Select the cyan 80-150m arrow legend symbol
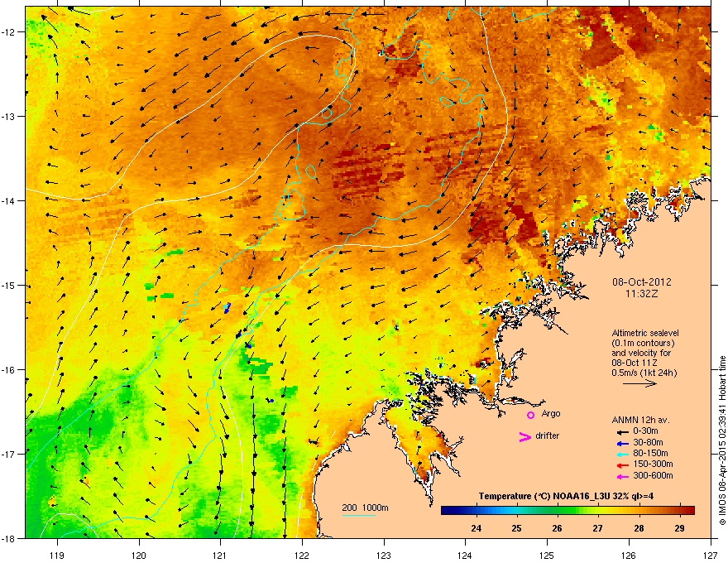The width and height of the screenshot is (728, 563). [x=622, y=455]
